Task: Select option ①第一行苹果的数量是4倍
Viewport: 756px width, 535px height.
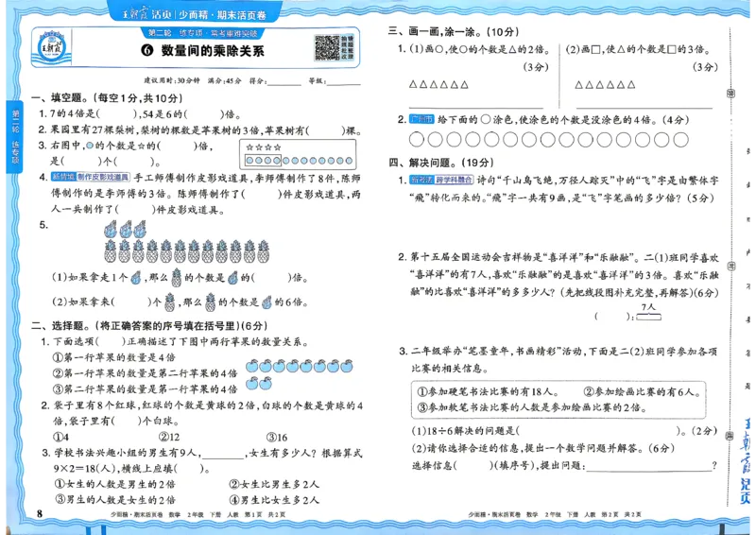Action: (113, 357)
